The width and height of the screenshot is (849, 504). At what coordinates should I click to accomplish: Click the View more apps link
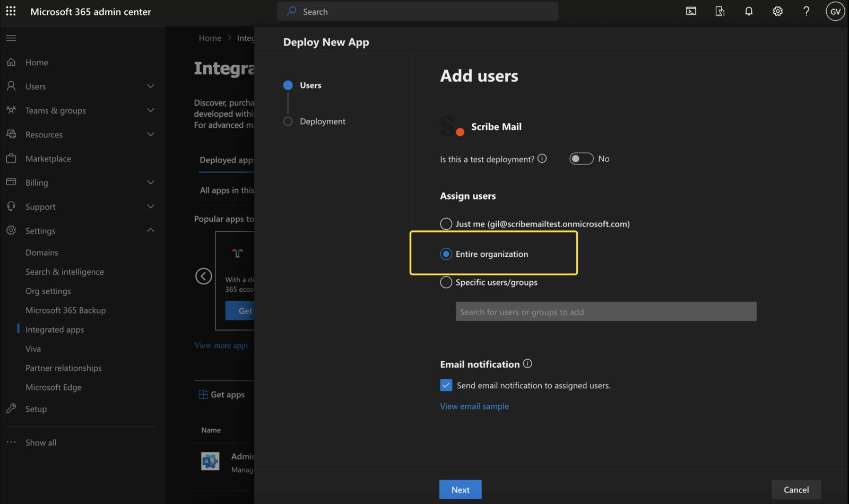pyautogui.click(x=221, y=345)
